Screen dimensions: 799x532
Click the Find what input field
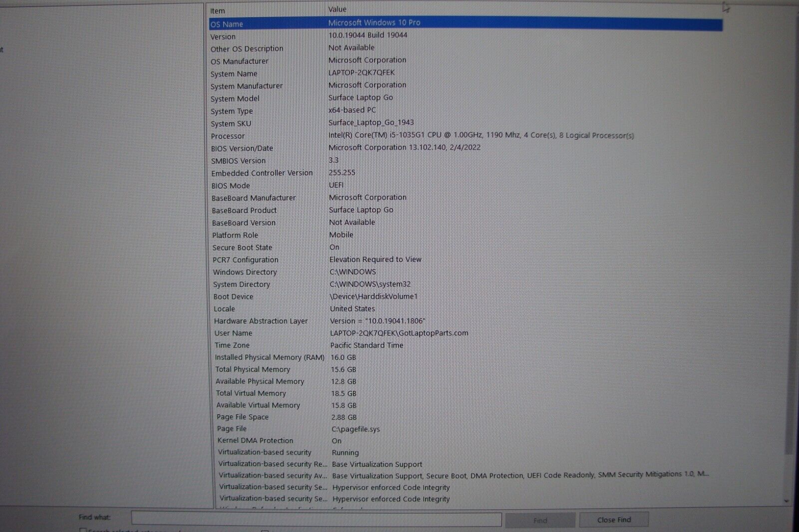(x=316, y=520)
